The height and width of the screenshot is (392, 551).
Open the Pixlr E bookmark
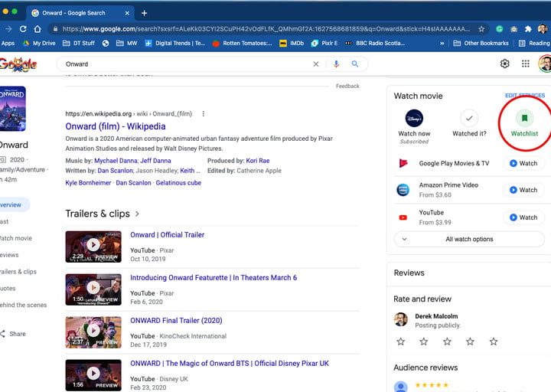(x=324, y=43)
